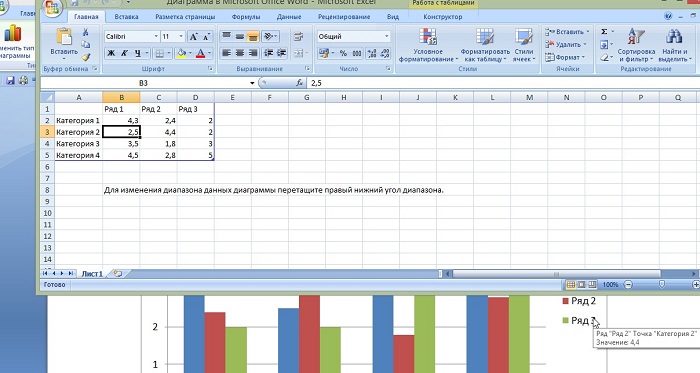Expand the Name Box dropdown arrow
700x373 pixels.
click(252, 83)
